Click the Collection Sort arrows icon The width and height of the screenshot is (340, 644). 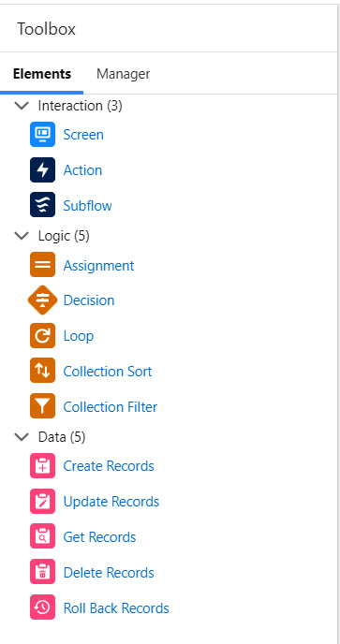click(x=42, y=371)
